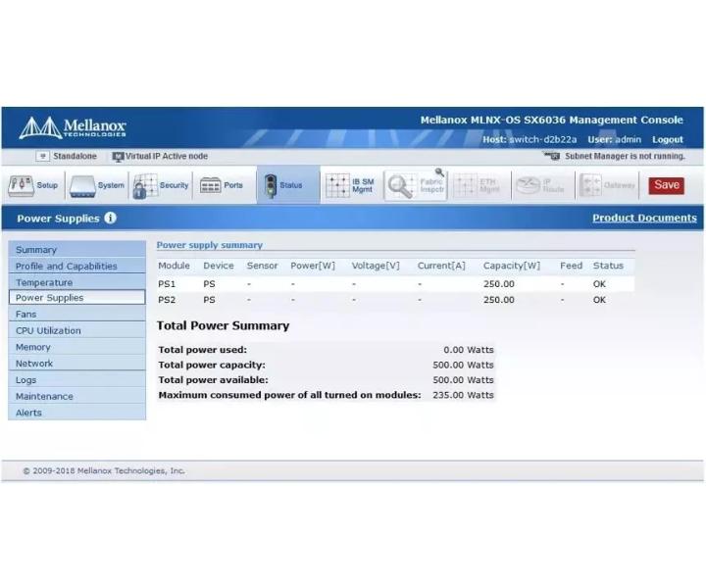Screen dimensions: 706x588
Task: Click the PS2 row OK status
Action: point(599,300)
